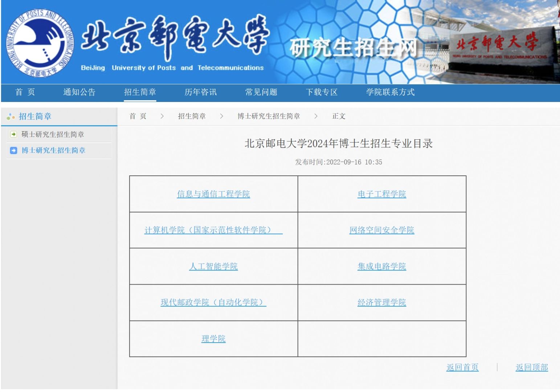Click the 首页 breadcrumb link
This screenshot has height=392, width=560.
coord(138,116)
